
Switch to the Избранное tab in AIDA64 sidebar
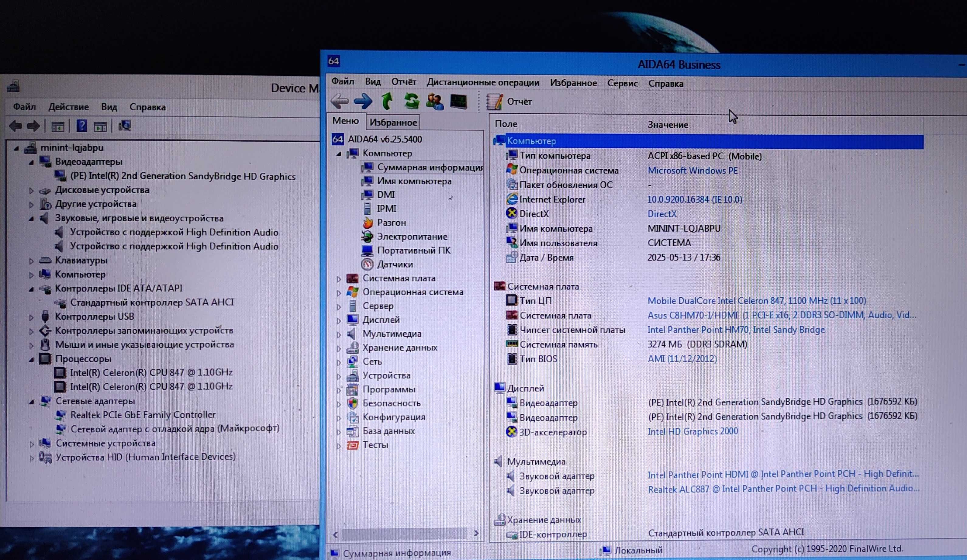pyautogui.click(x=393, y=123)
